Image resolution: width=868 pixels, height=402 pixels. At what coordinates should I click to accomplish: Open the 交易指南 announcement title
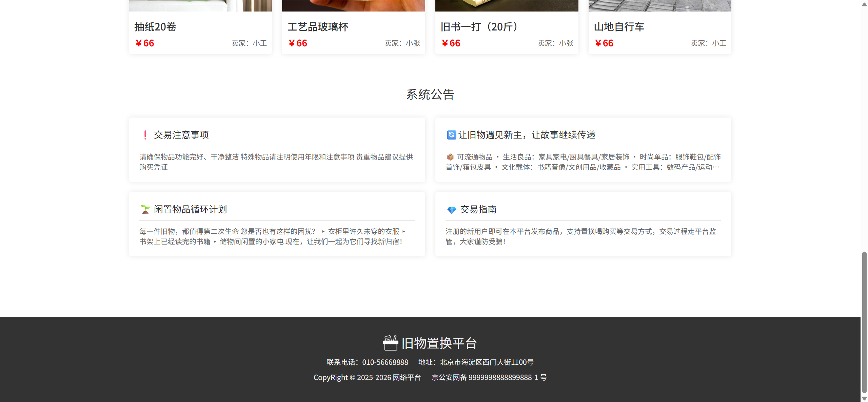(x=478, y=209)
